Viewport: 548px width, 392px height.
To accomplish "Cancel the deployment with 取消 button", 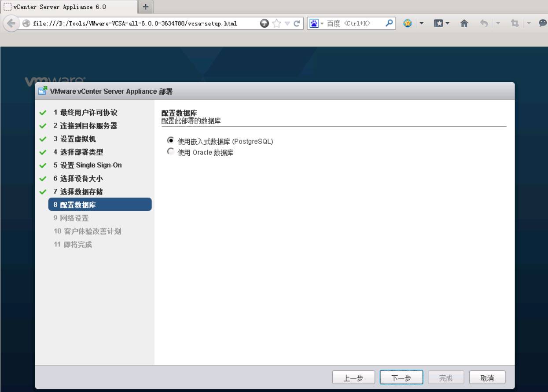I will click(487, 377).
